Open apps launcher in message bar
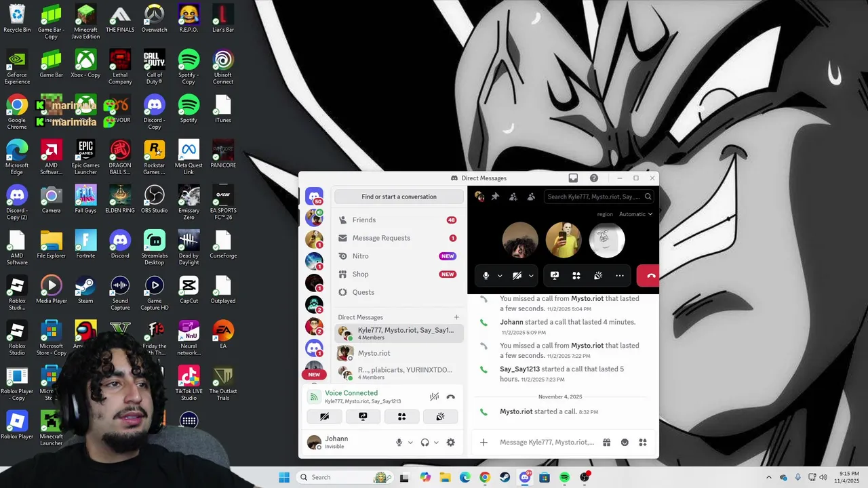The width and height of the screenshot is (868, 488). pyautogui.click(x=643, y=443)
